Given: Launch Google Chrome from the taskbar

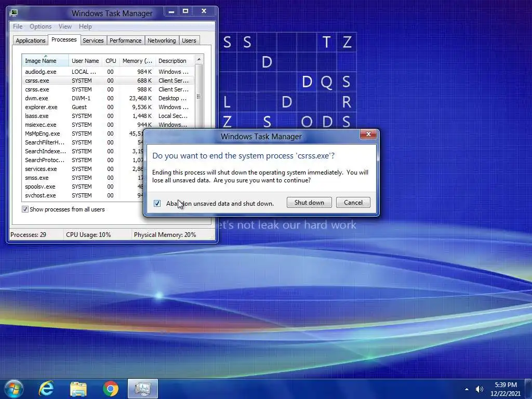Looking at the screenshot, I should (111, 389).
